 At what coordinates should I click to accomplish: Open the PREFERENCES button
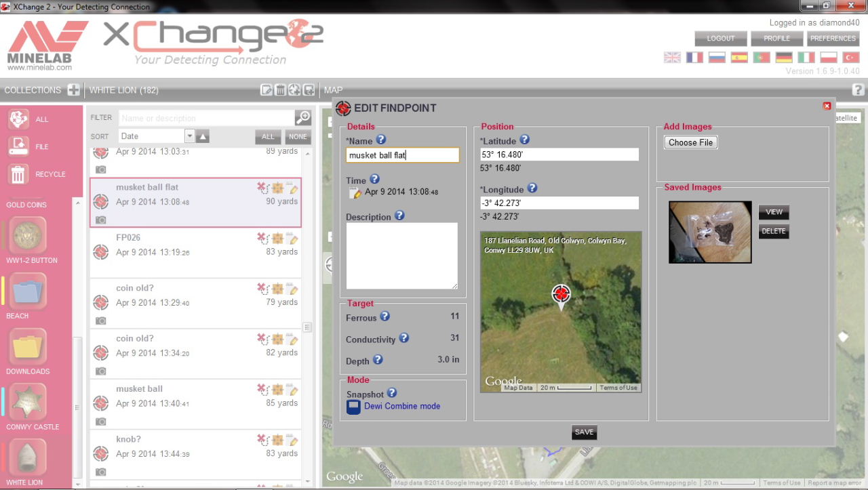[x=833, y=39]
